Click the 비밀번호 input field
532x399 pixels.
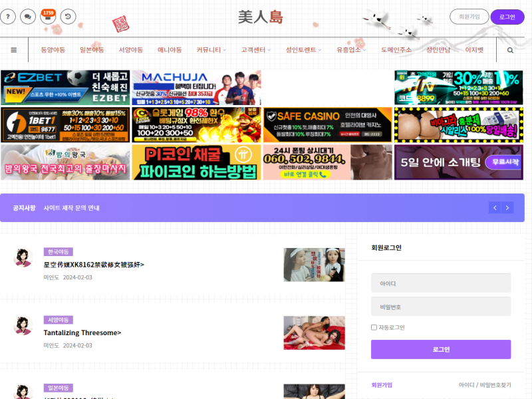click(x=441, y=307)
